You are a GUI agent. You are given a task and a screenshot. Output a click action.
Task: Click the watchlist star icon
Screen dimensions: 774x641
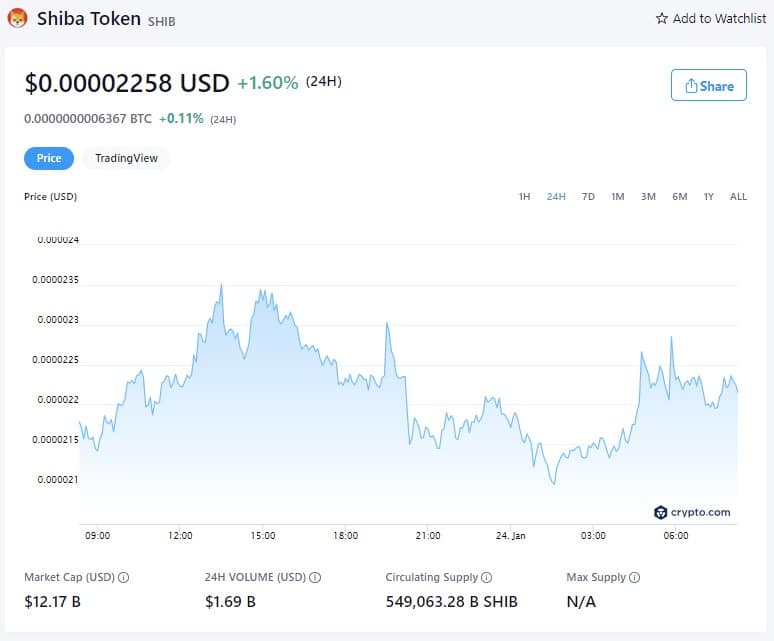click(x=661, y=18)
